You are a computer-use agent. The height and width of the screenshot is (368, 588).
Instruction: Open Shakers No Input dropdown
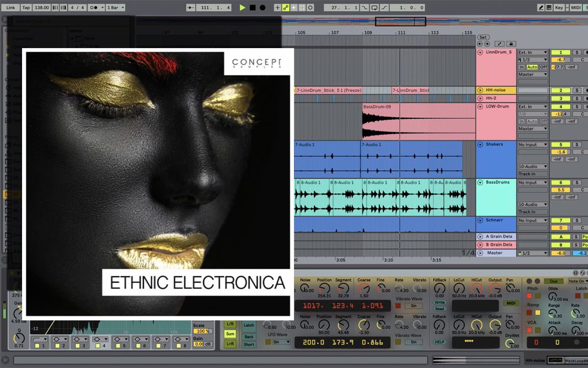pyautogui.click(x=533, y=145)
